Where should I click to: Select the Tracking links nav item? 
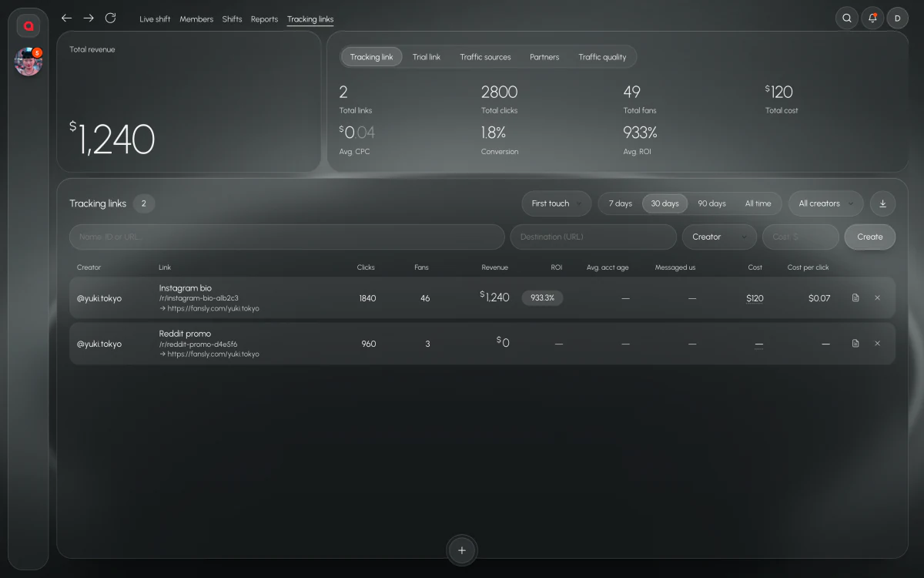tap(310, 19)
